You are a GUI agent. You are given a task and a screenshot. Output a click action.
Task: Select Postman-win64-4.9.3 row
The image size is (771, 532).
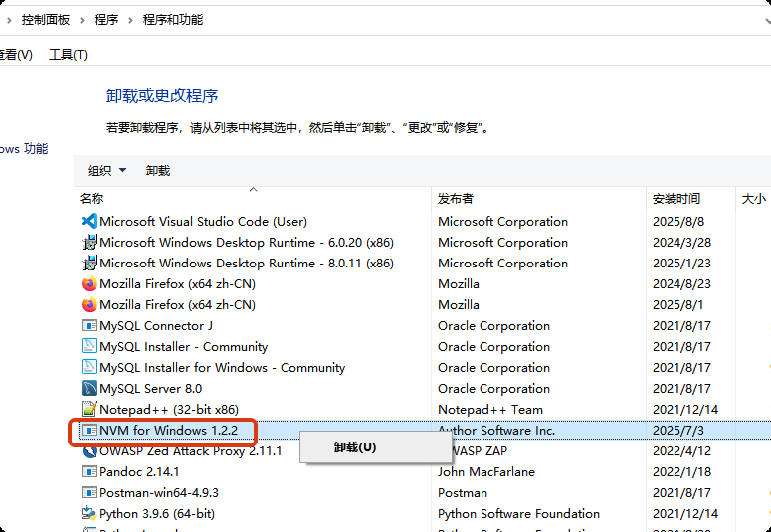(159, 492)
